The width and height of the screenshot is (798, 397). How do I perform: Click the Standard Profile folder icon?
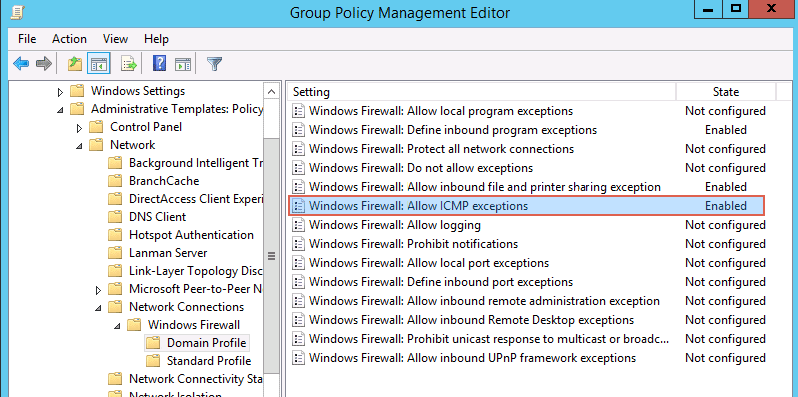click(153, 361)
